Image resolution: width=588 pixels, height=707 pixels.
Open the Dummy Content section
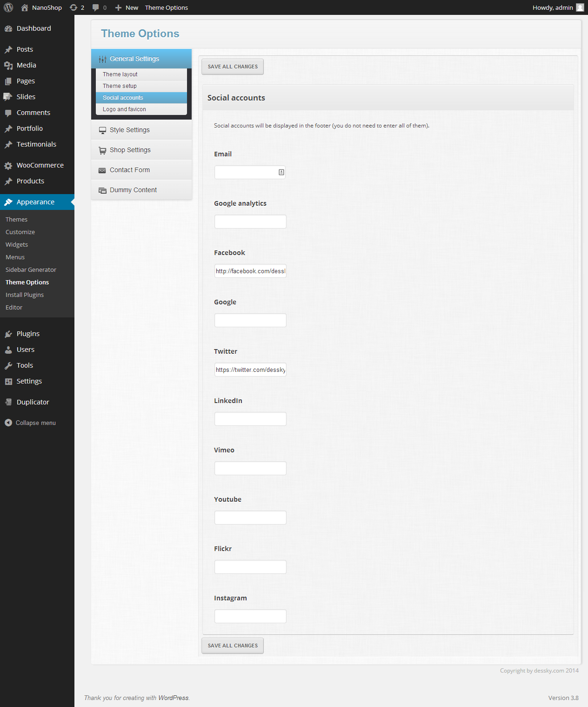tap(133, 190)
